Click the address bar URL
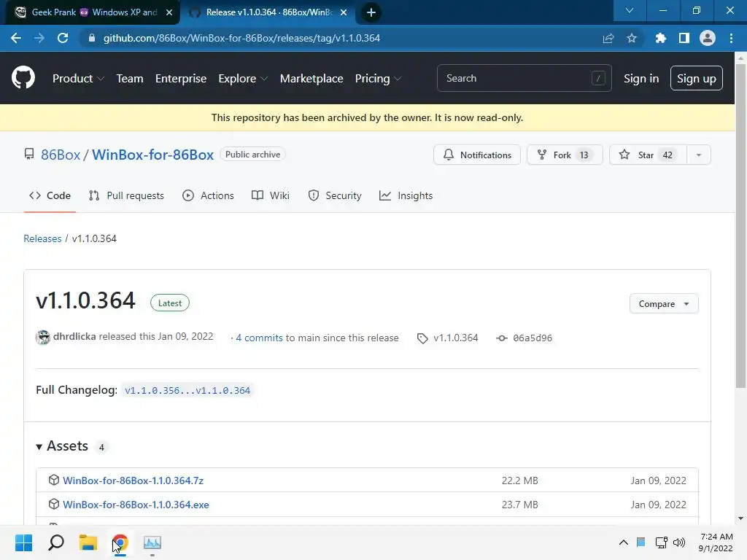The width and height of the screenshot is (747, 560). [x=241, y=38]
